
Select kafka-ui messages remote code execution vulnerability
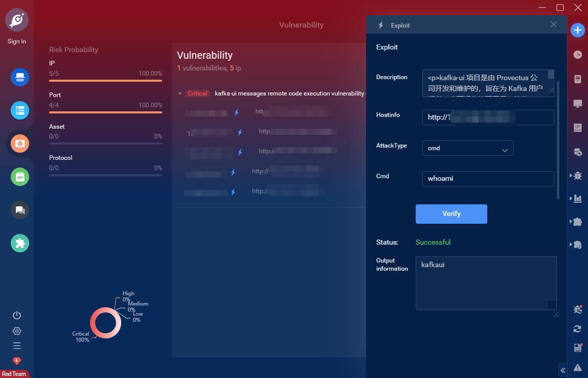click(289, 93)
